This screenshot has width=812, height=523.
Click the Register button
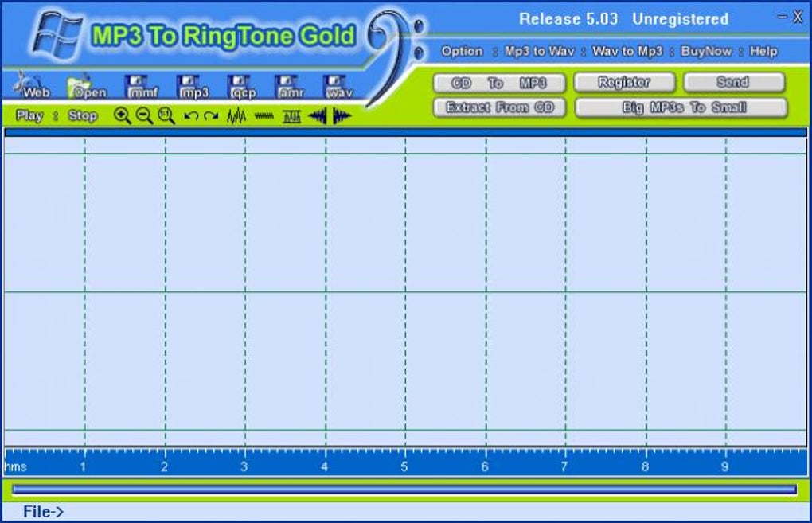pyautogui.click(x=625, y=82)
